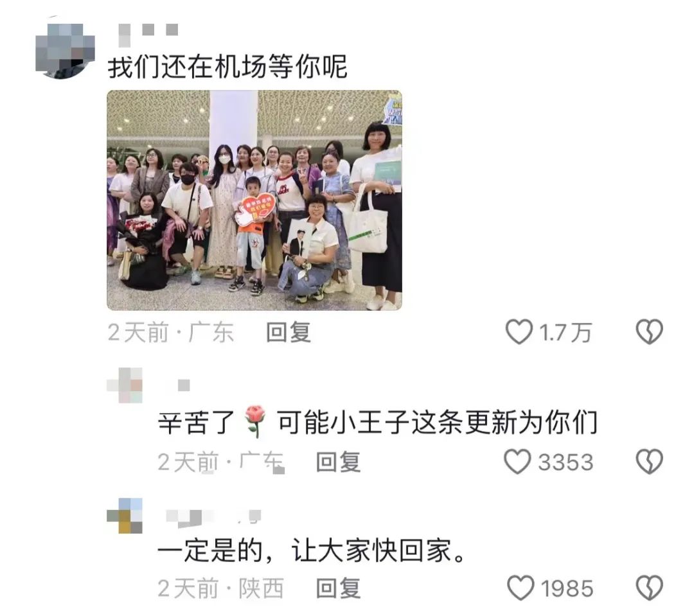
Task: Open the group photo at the airport
Action: point(254,200)
